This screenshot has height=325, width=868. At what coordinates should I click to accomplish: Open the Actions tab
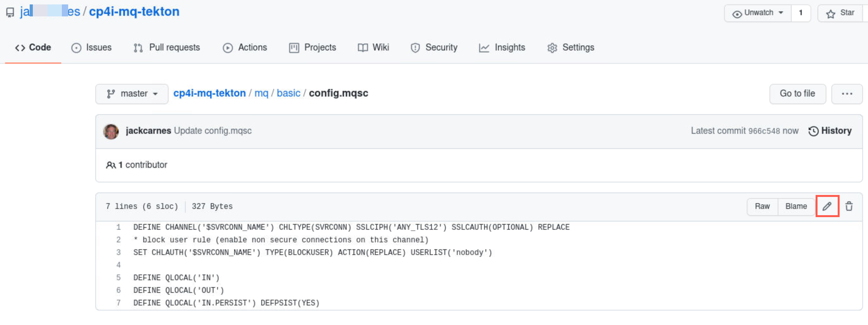pos(245,47)
